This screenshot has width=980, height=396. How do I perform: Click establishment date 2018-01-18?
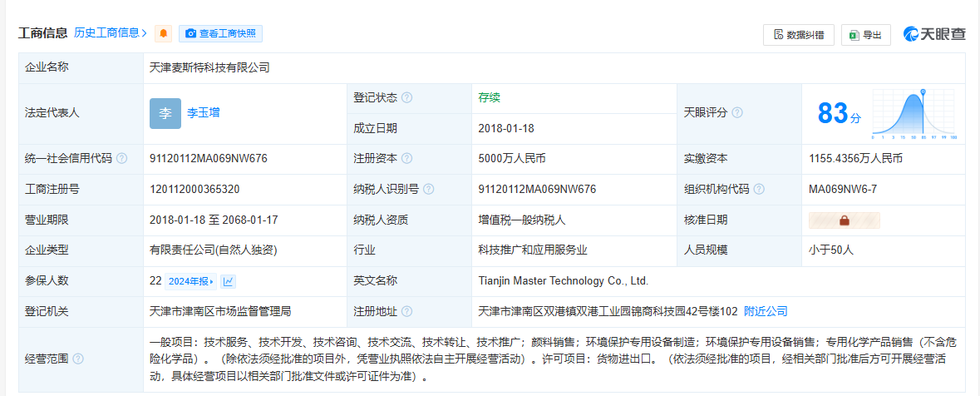tap(505, 128)
